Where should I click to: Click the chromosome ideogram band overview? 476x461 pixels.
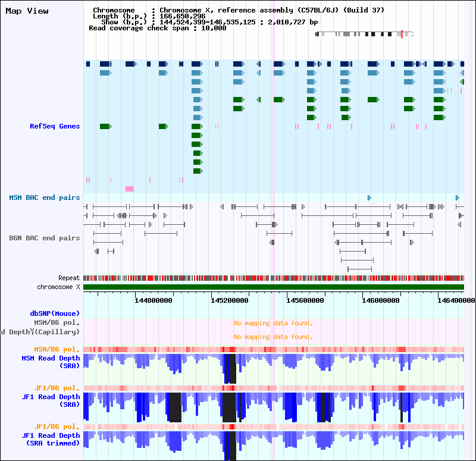(364, 34)
